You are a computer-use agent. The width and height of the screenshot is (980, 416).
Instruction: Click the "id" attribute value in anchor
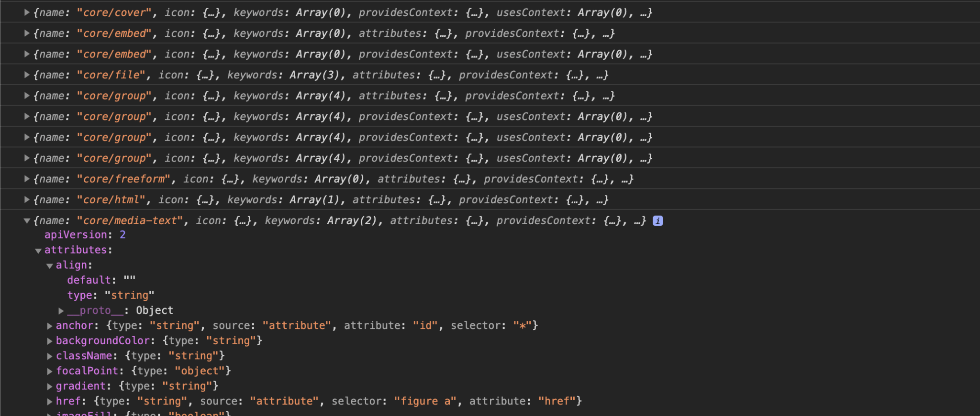(425, 326)
